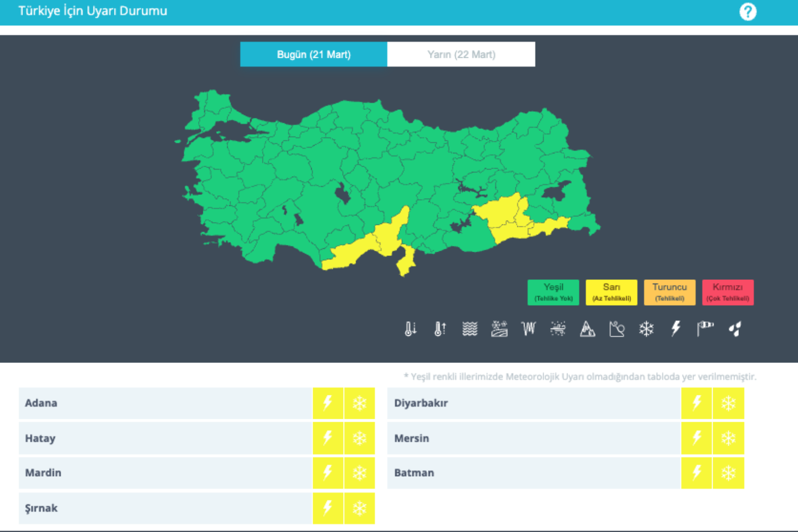Select the temperature decrease thermometer icon

(410, 329)
